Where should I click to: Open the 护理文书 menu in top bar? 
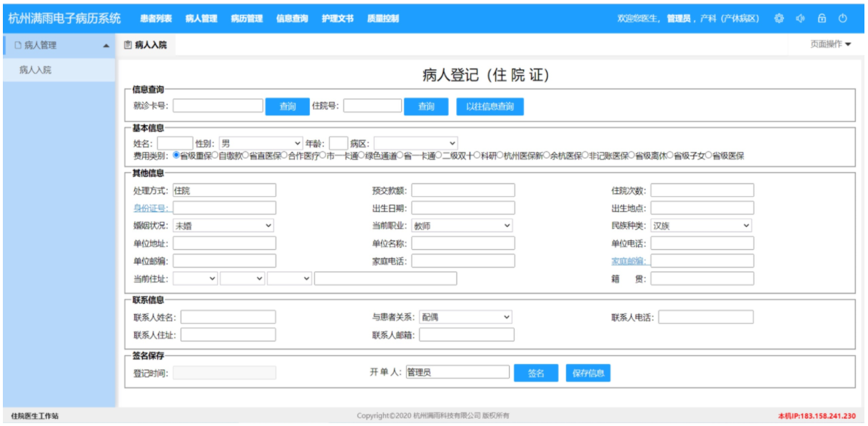click(x=337, y=19)
